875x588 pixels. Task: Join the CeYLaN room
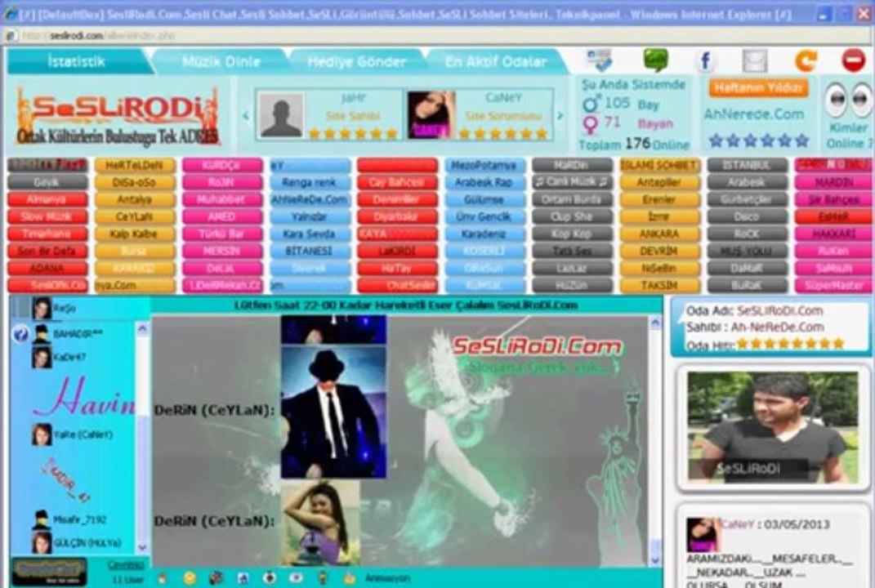135,216
